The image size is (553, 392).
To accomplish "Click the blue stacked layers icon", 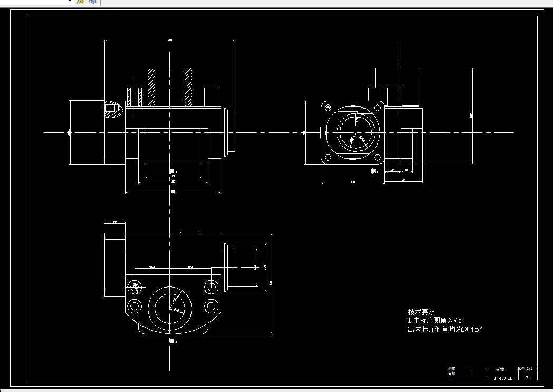I will pos(92,2).
